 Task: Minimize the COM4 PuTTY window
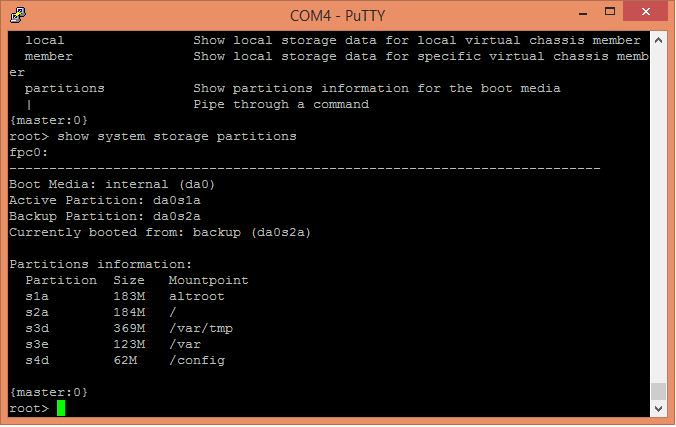(x=583, y=13)
